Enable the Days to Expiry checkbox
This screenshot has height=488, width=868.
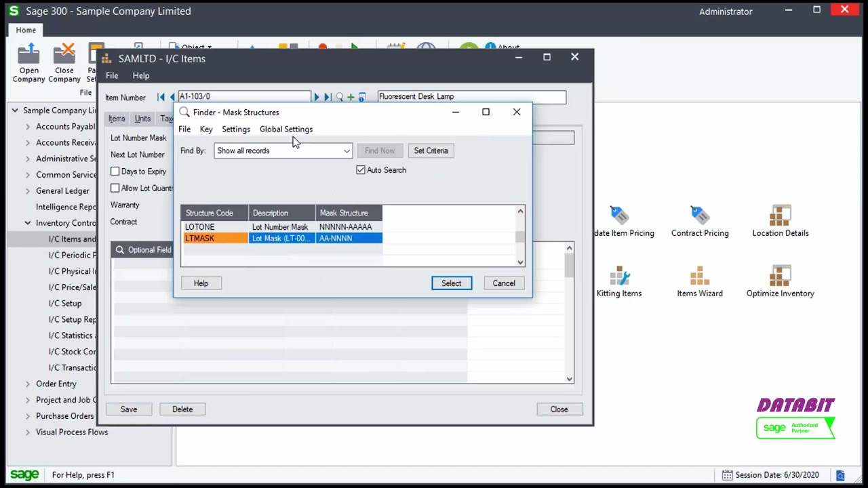pos(115,171)
